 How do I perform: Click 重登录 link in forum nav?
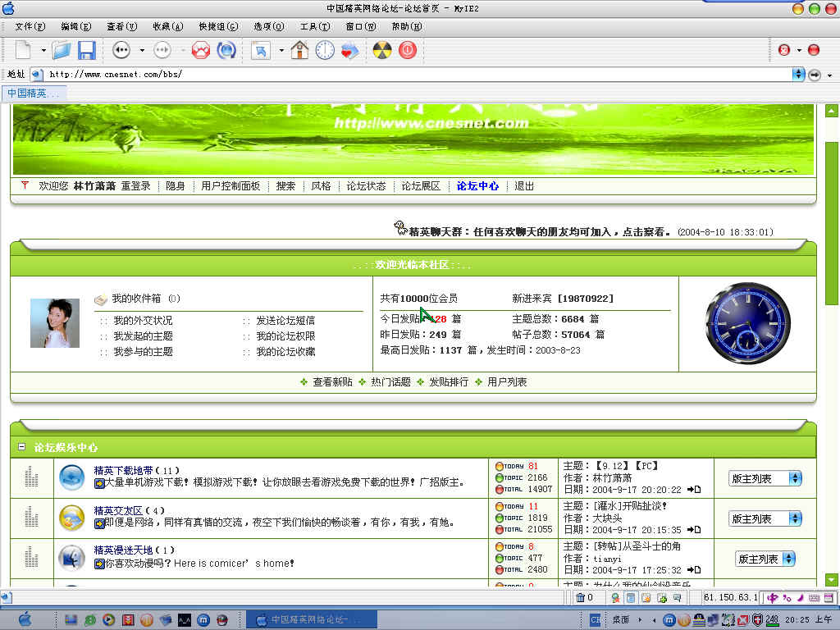pyautogui.click(x=135, y=186)
